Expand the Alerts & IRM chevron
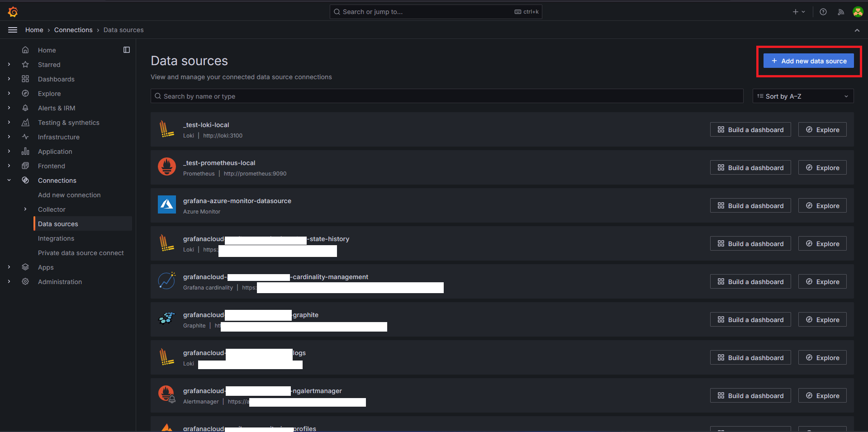 tap(9, 108)
